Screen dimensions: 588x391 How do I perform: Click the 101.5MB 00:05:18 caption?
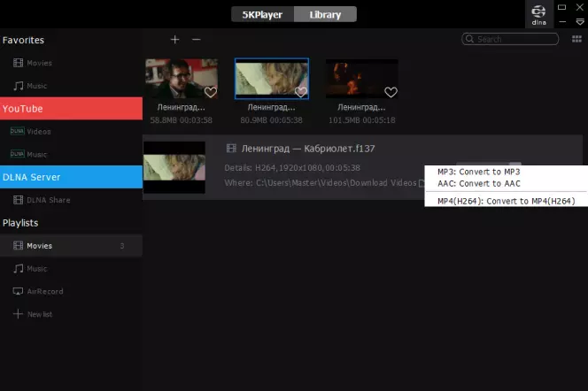click(362, 120)
